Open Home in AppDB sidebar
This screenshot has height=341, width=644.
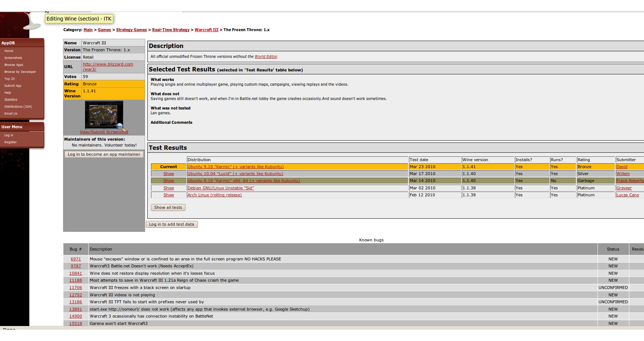pos(9,51)
